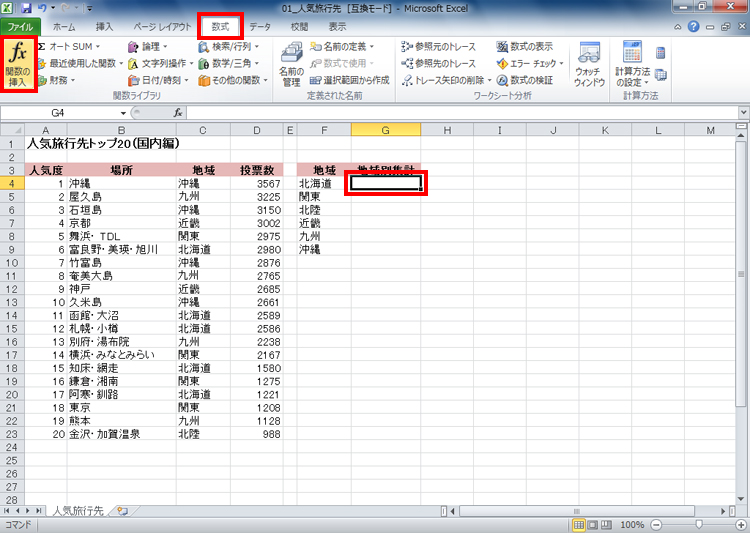The width and height of the screenshot is (750, 533).
Task: Open More Functions (その他の関数)
Action: (x=233, y=80)
